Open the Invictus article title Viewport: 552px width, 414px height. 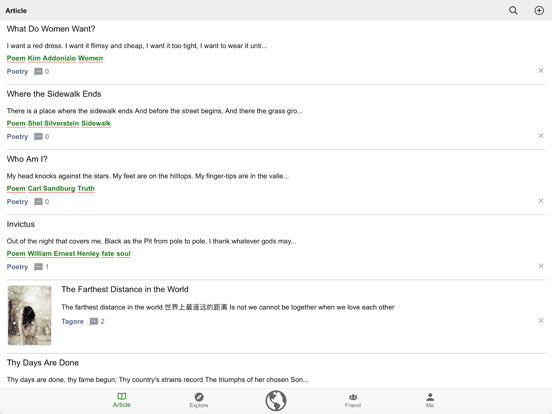21,224
